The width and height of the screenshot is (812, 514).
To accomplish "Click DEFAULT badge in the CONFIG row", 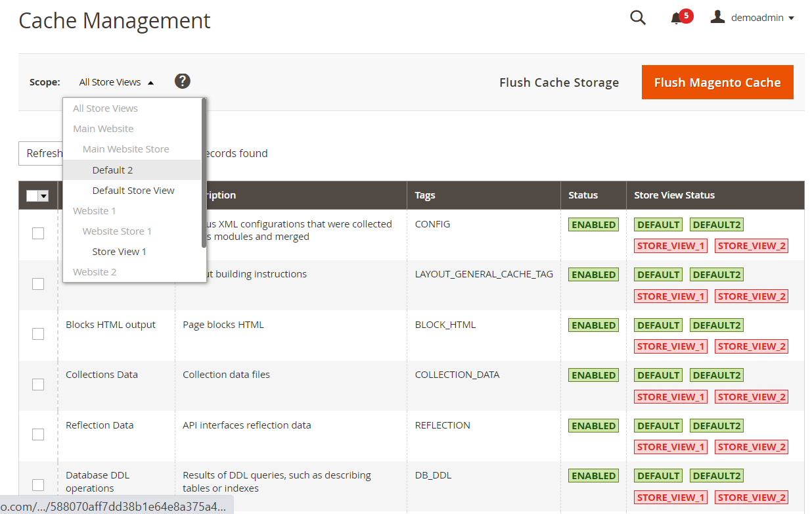I will point(658,225).
